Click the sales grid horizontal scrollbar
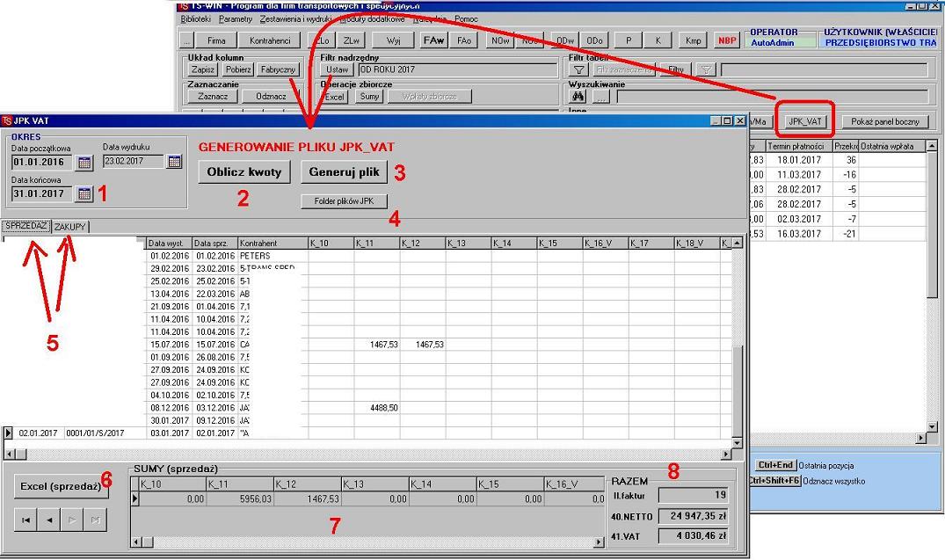 [x=367, y=454]
